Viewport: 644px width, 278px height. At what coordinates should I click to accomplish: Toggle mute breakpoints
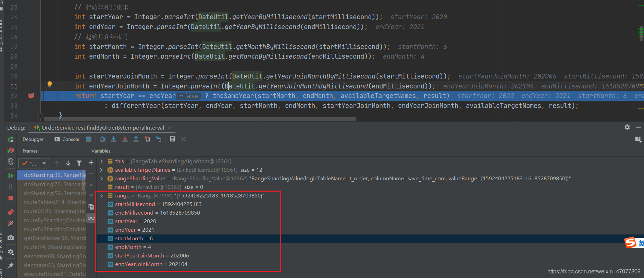[x=11, y=223]
